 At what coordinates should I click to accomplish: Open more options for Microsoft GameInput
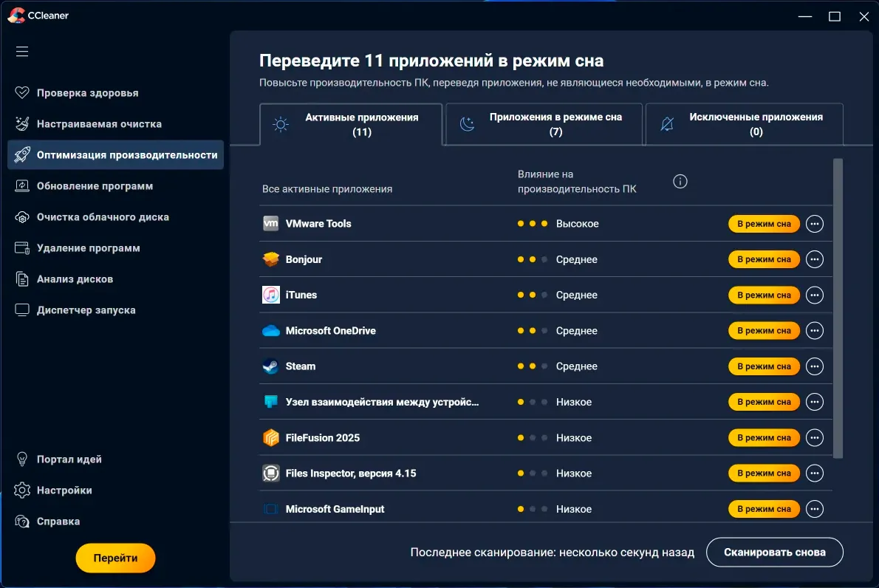pos(815,509)
